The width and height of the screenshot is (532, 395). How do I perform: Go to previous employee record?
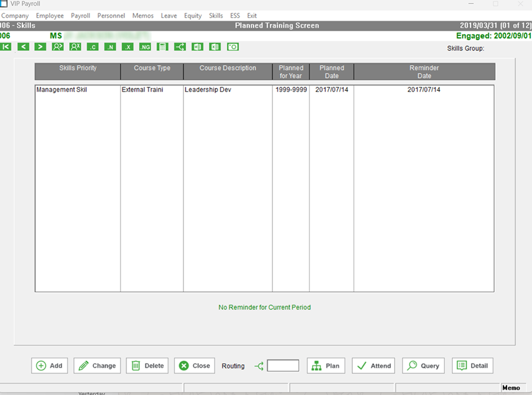coord(23,47)
